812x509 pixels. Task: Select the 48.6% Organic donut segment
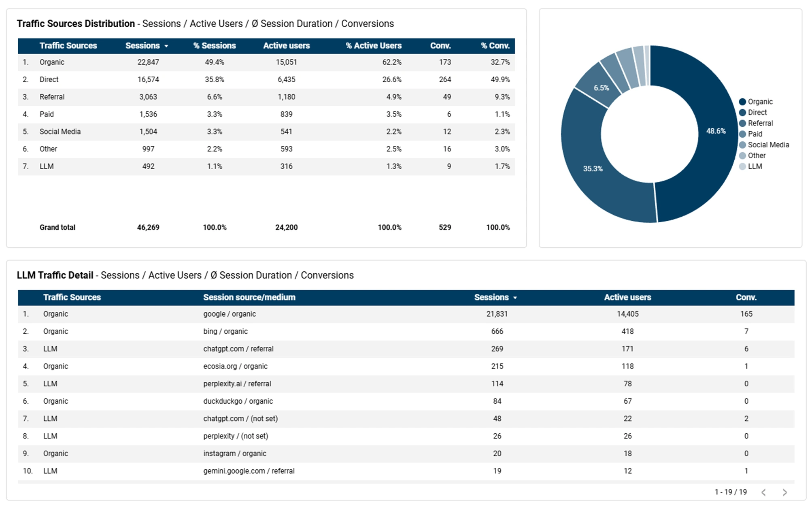[x=716, y=131]
